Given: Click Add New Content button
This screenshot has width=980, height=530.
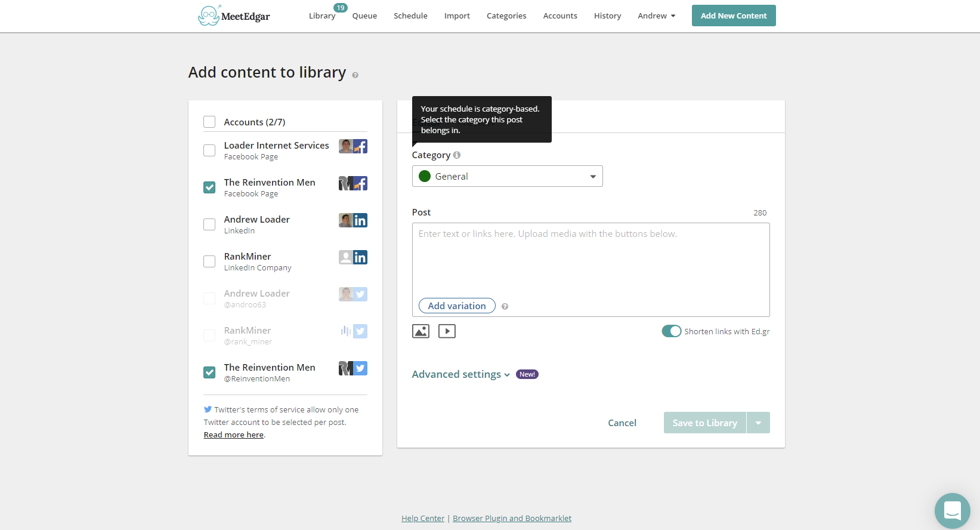Looking at the screenshot, I should pos(734,16).
